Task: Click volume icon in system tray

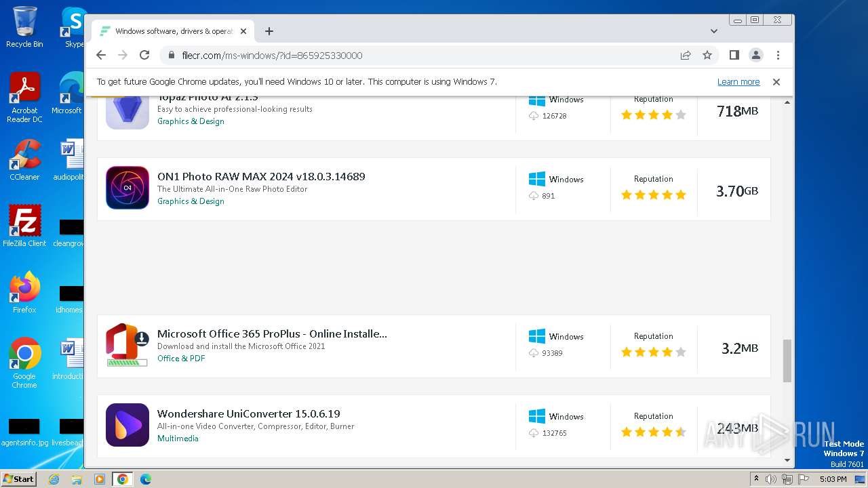Action: tap(771, 479)
